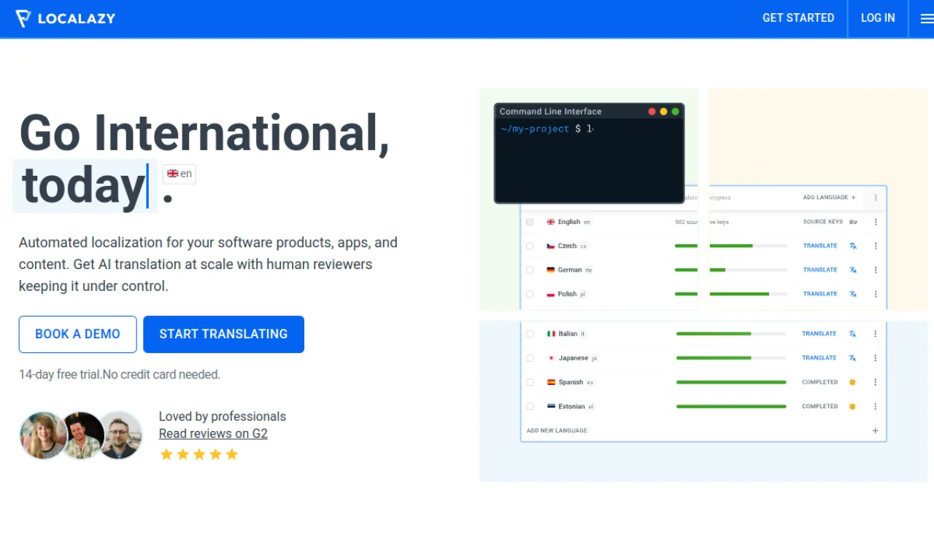Click the translate icon in the Czech row
This screenshot has width=934, height=560.
[x=853, y=246]
